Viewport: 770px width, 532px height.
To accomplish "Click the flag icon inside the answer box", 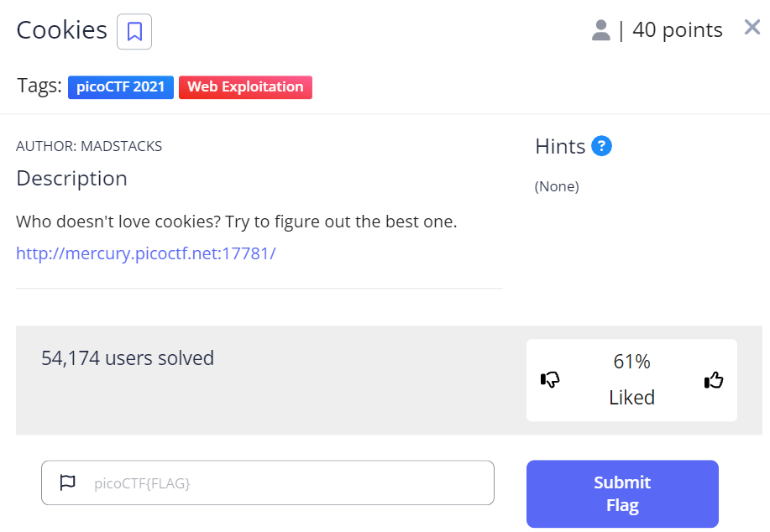I will pos(68,482).
